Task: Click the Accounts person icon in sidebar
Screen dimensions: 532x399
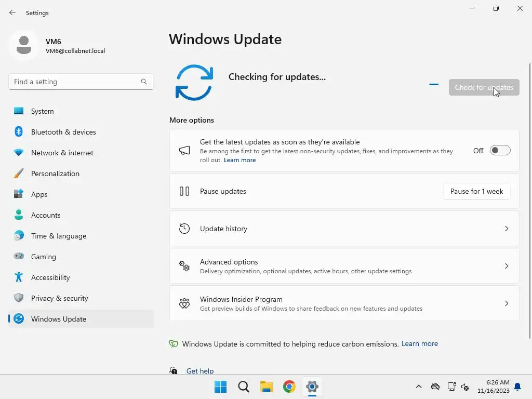Action: coord(19,215)
